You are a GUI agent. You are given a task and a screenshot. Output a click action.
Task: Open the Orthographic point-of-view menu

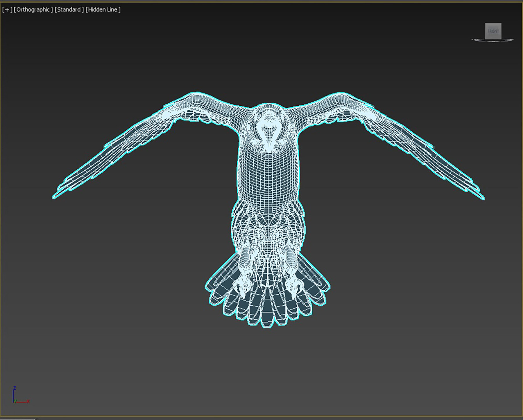click(x=33, y=9)
